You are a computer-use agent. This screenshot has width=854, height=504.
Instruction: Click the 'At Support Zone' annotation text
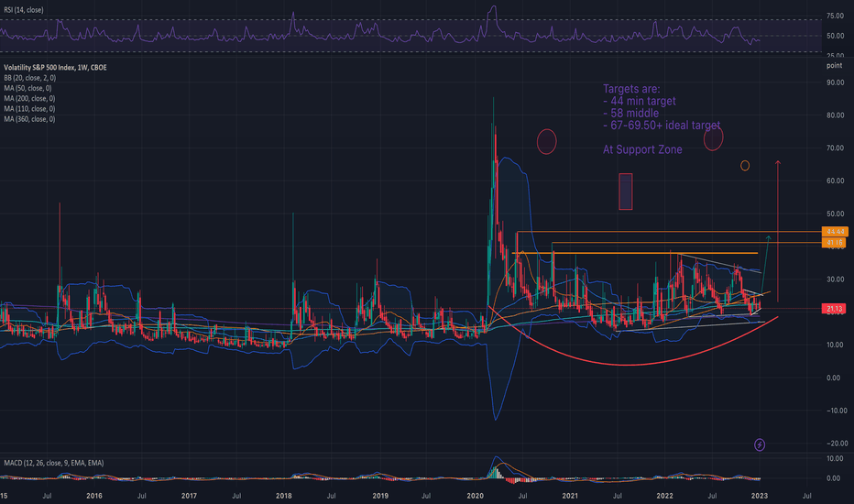642,149
